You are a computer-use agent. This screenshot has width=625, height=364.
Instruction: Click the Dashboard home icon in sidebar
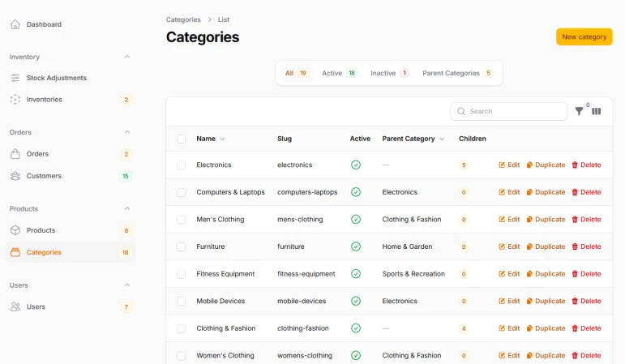click(15, 24)
